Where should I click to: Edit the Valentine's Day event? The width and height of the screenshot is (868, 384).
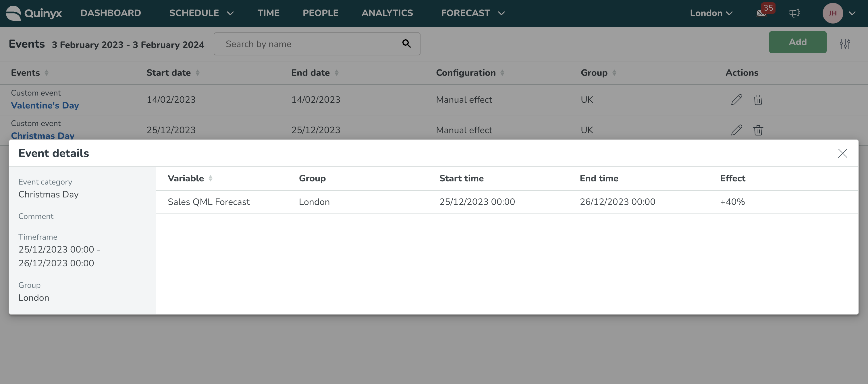pyautogui.click(x=736, y=100)
